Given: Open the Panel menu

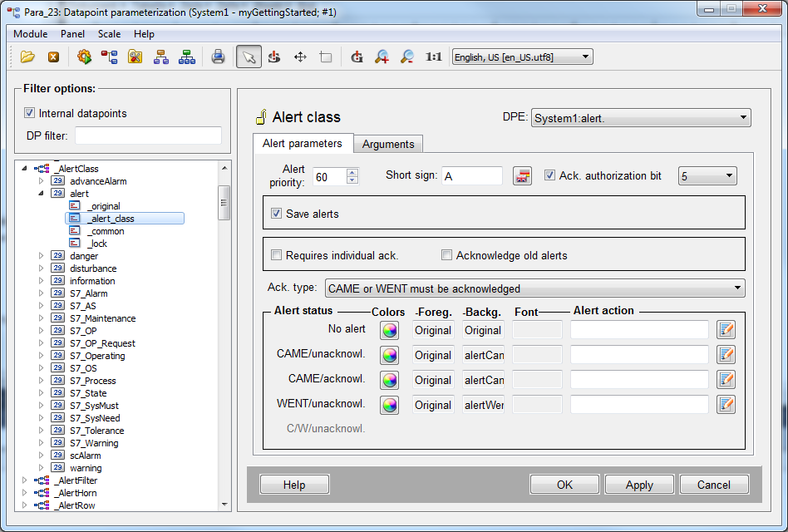Looking at the screenshot, I should 72,34.
